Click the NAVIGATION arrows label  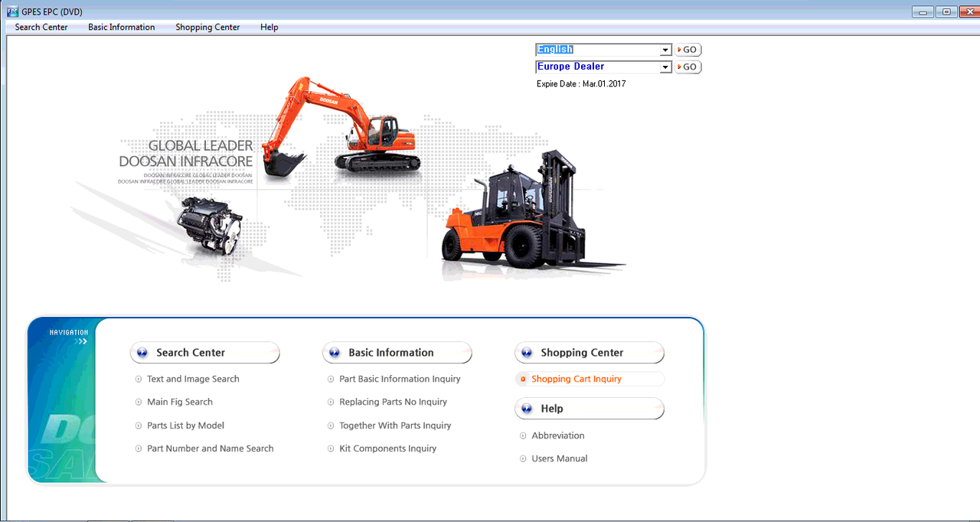[x=69, y=336]
